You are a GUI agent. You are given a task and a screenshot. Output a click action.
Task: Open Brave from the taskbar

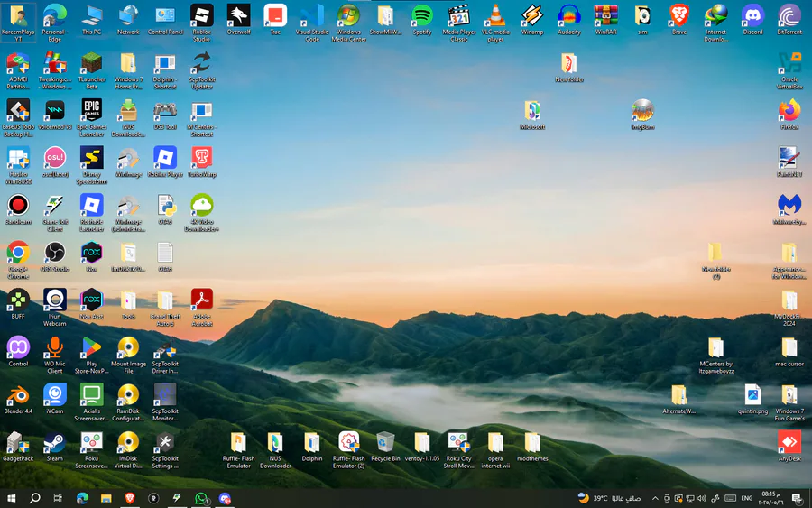click(x=130, y=498)
